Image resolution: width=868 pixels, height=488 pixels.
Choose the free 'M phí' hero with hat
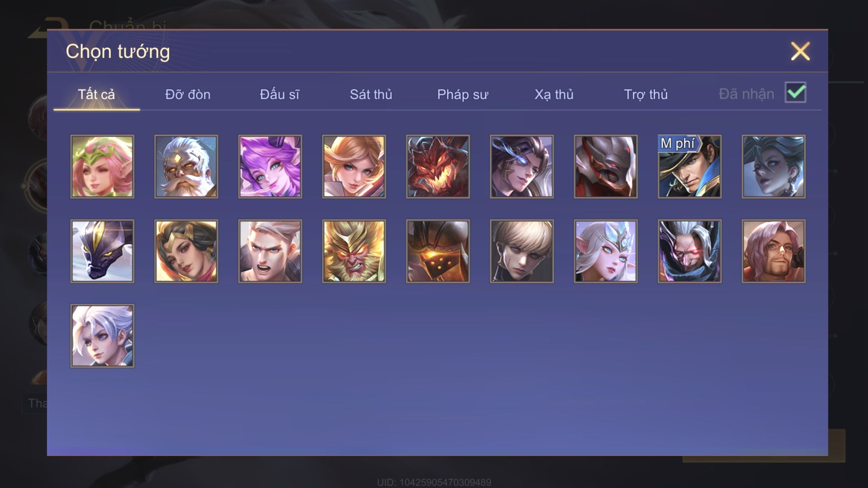click(x=690, y=167)
